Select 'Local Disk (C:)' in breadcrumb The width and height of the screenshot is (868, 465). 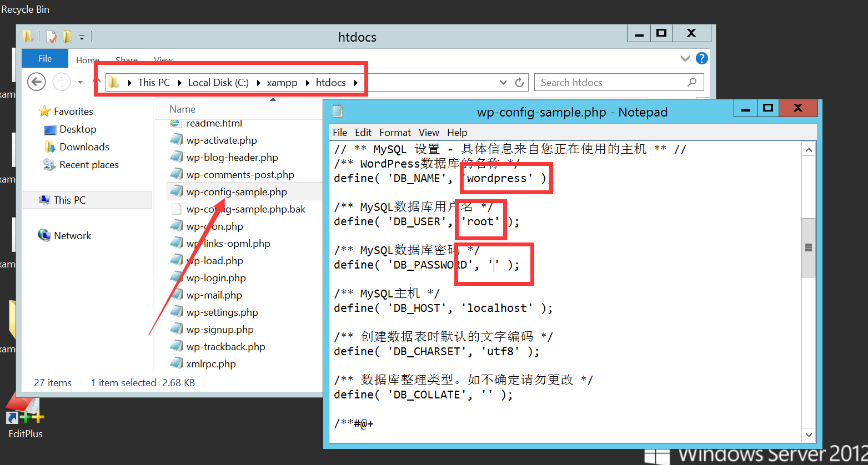pos(218,83)
